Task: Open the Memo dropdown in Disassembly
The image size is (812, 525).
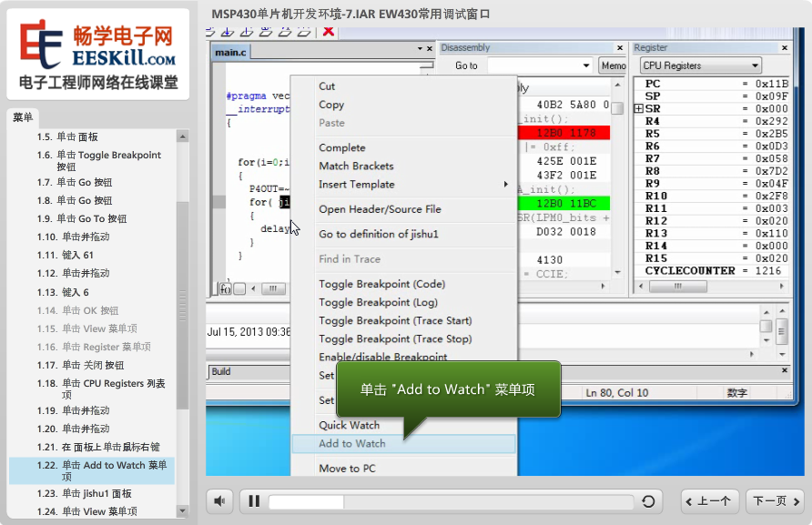Action: [614, 66]
